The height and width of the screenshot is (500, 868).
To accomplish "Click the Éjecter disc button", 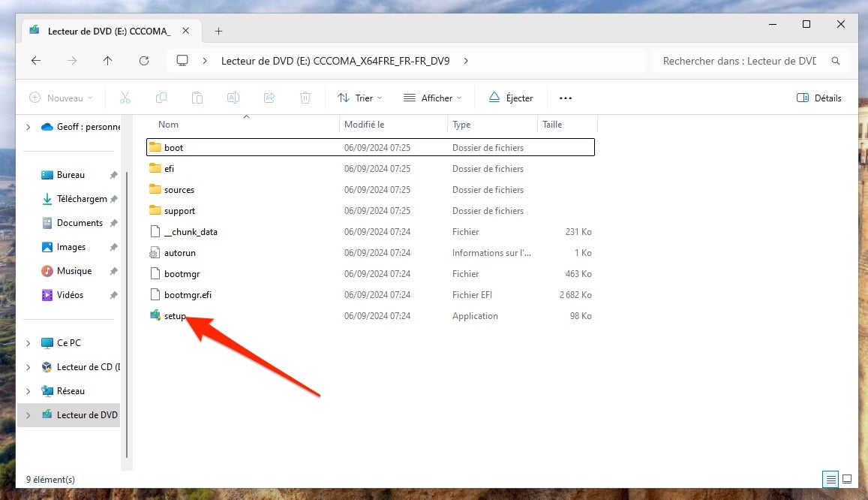I will (511, 98).
